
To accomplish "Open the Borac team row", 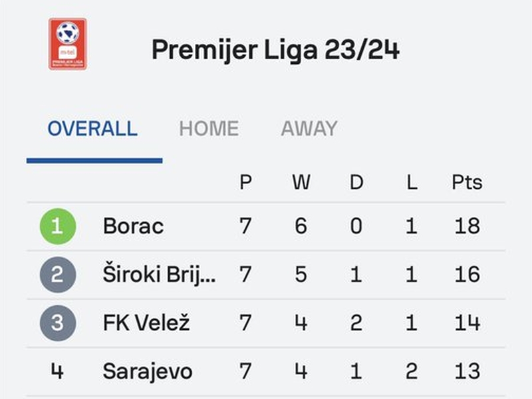I will click(266, 226).
